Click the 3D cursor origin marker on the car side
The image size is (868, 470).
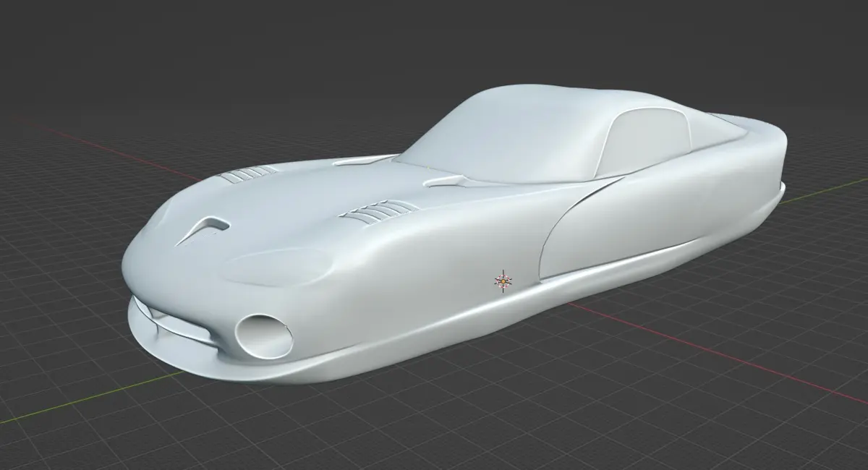pyautogui.click(x=503, y=281)
